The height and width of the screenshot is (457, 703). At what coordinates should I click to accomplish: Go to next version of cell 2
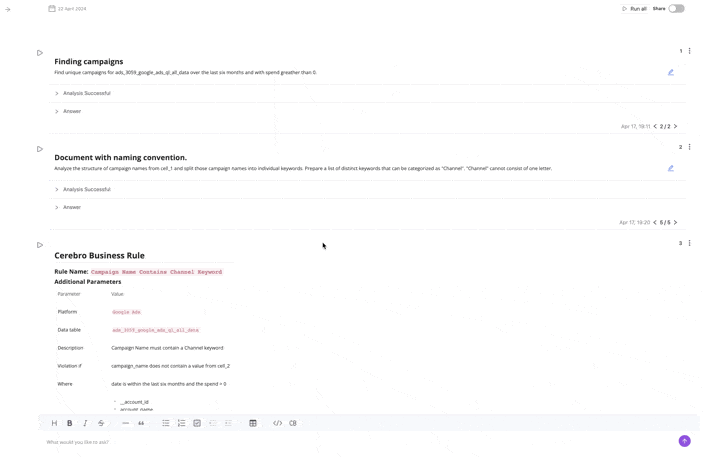(x=675, y=223)
